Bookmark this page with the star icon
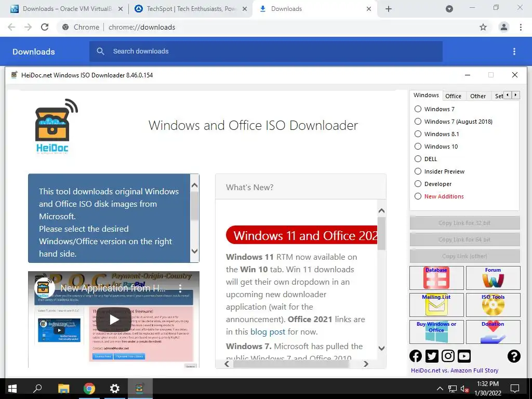This screenshot has height=399, width=532. (x=483, y=27)
